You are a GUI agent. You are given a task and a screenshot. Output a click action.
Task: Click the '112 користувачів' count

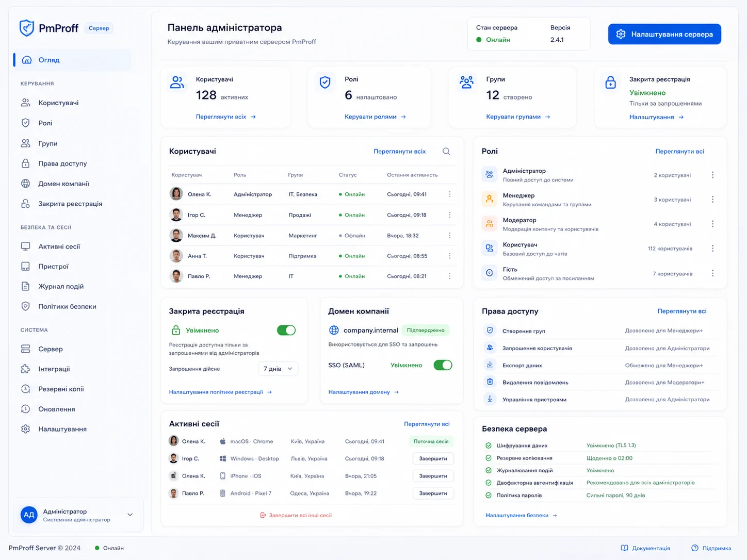click(x=670, y=249)
